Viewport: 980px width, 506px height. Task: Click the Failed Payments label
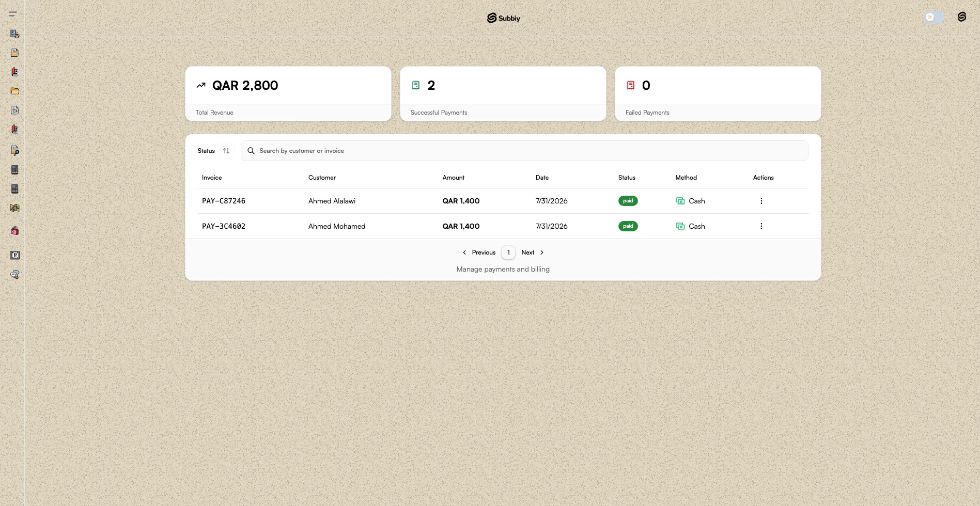(x=647, y=113)
